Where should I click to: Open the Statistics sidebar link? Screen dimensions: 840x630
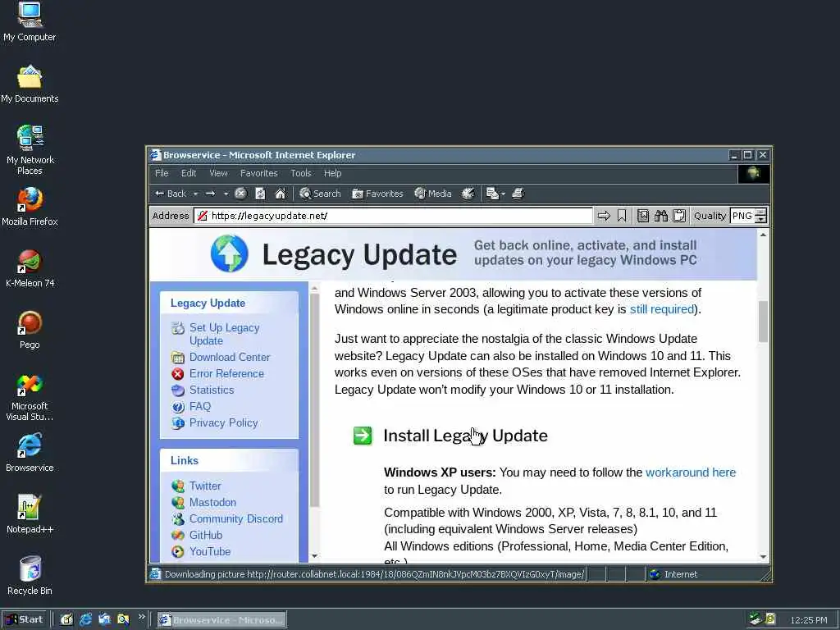212,390
